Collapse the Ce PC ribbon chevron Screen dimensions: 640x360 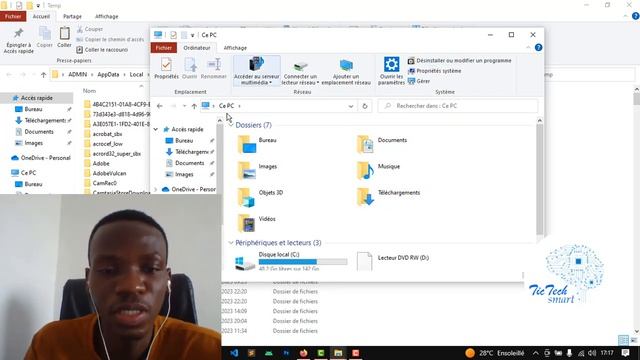528,48
